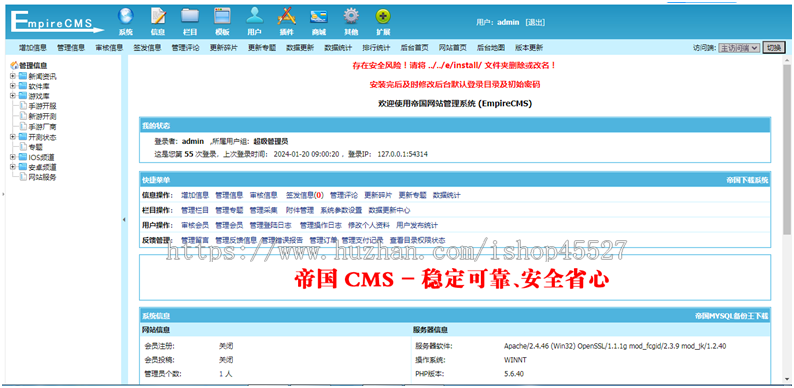Open the 系统 (System) globe icon
The width and height of the screenshot is (794, 388).
(126, 16)
